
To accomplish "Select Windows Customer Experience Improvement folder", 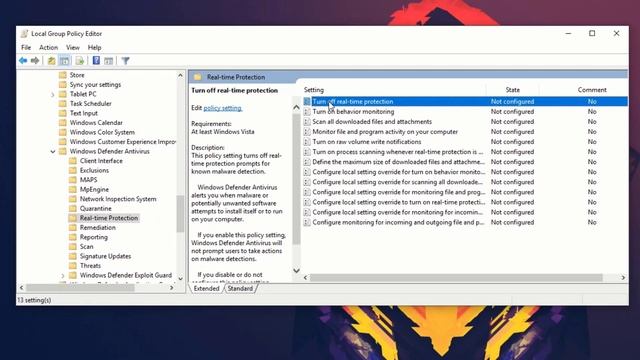I will (x=122, y=142).
